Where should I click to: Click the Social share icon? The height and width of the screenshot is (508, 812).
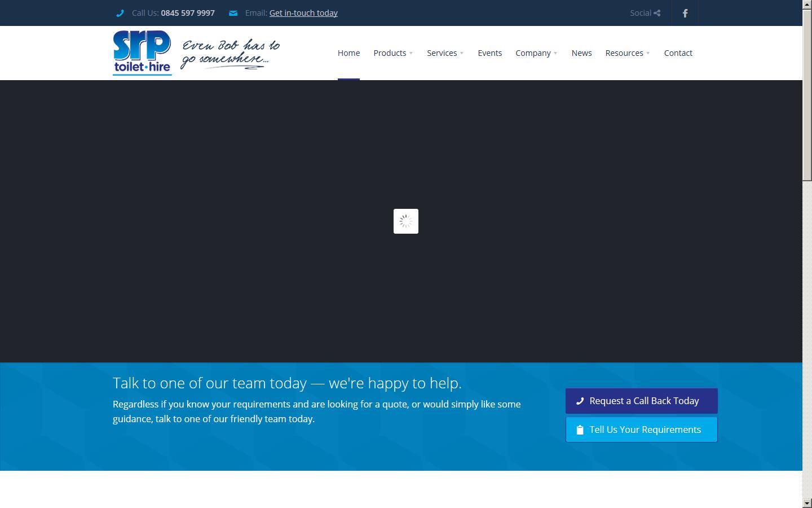[x=657, y=13]
